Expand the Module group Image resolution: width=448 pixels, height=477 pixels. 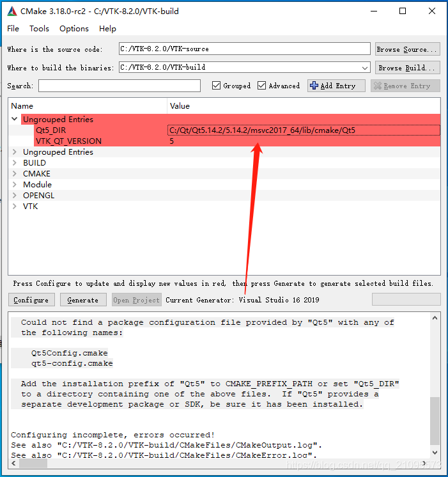[x=14, y=184]
